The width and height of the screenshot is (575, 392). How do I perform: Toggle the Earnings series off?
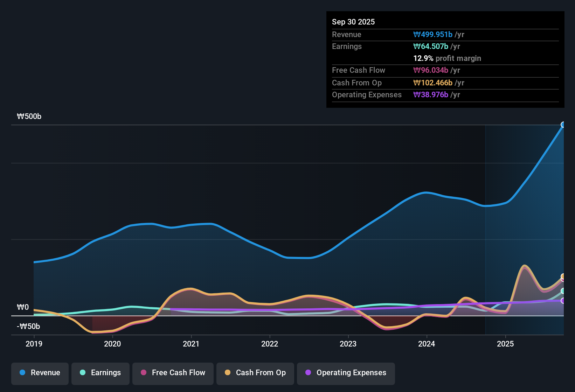point(101,373)
